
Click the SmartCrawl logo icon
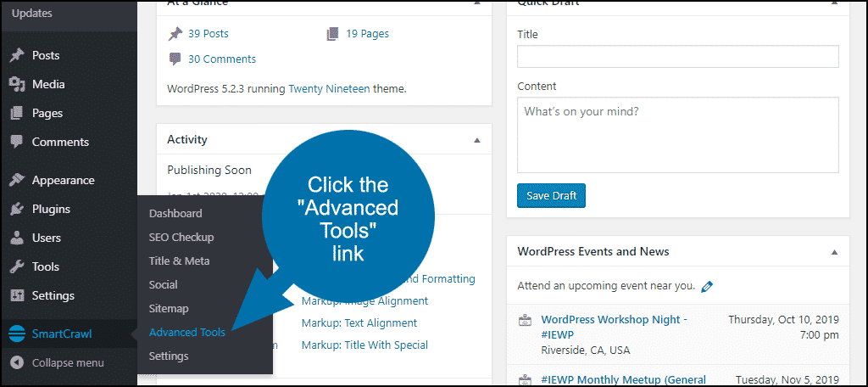[x=17, y=334]
